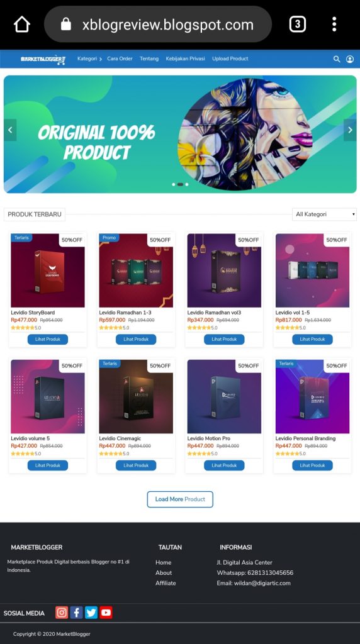Tap the browser home icon

(x=22, y=25)
